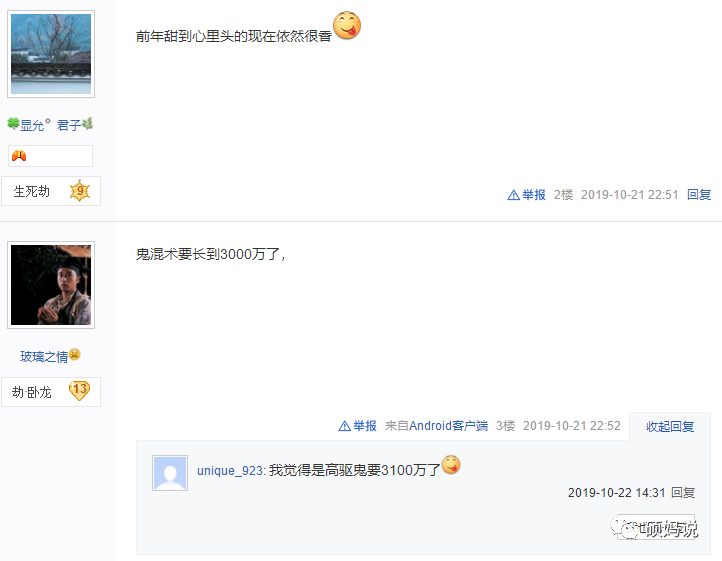The height and width of the screenshot is (561, 722).
Task: Click the butterfly icon under 显允° 君子
Action: click(19, 156)
